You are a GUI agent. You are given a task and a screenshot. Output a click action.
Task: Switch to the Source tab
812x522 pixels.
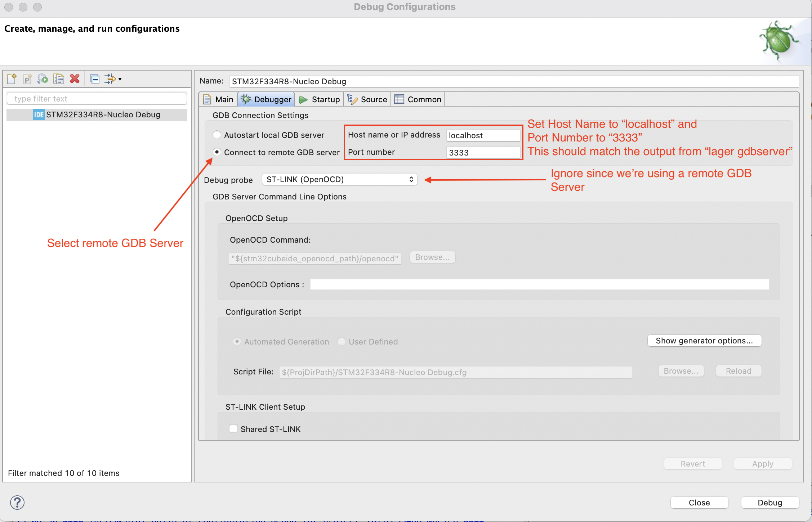[x=367, y=99]
